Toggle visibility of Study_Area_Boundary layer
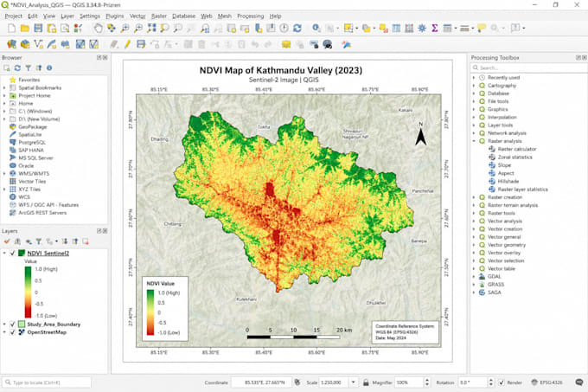 point(12,325)
